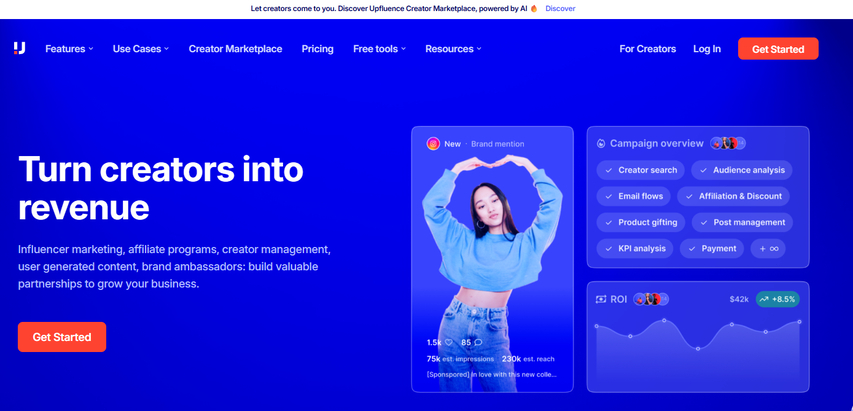This screenshot has width=853, height=411.
Task: Open the Creator Marketplace nav item
Action: (236, 49)
